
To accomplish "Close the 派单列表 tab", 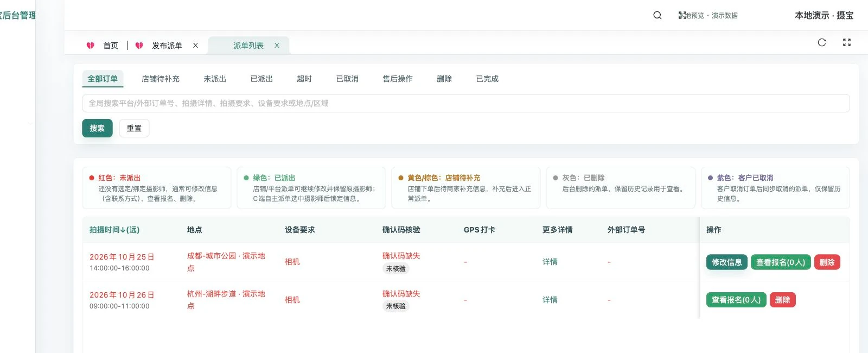I will click(x=277, y=46).
